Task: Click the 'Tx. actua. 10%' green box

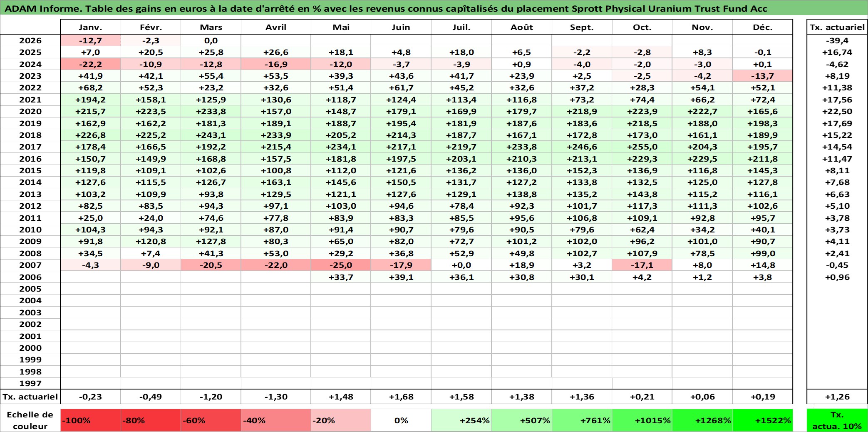Action: 837,420
